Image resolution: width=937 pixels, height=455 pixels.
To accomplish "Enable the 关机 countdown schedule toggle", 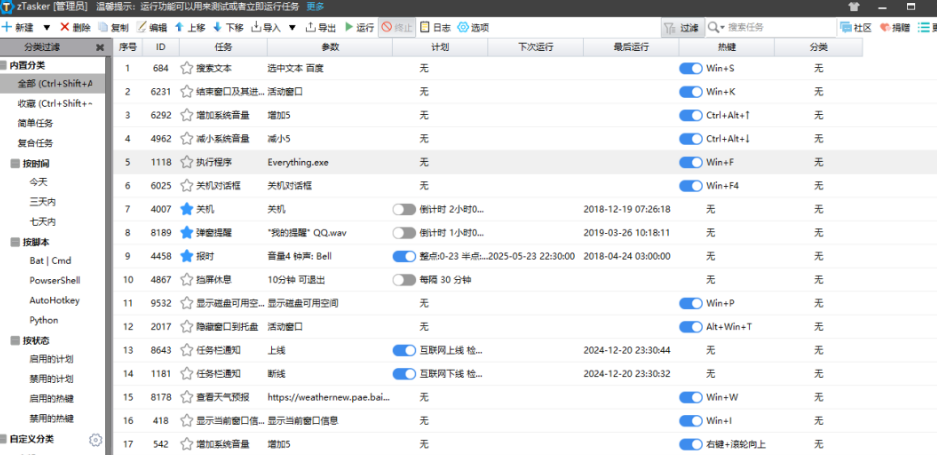I will pos(404,209).
